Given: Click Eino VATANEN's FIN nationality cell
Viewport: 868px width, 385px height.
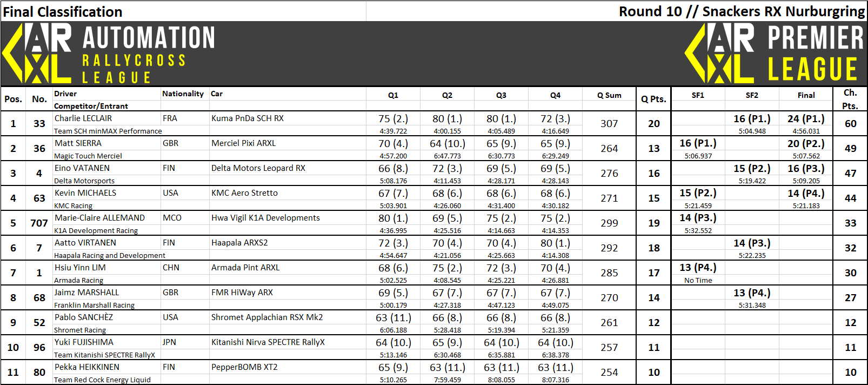Looking at the screenshot, I should 169,168.
